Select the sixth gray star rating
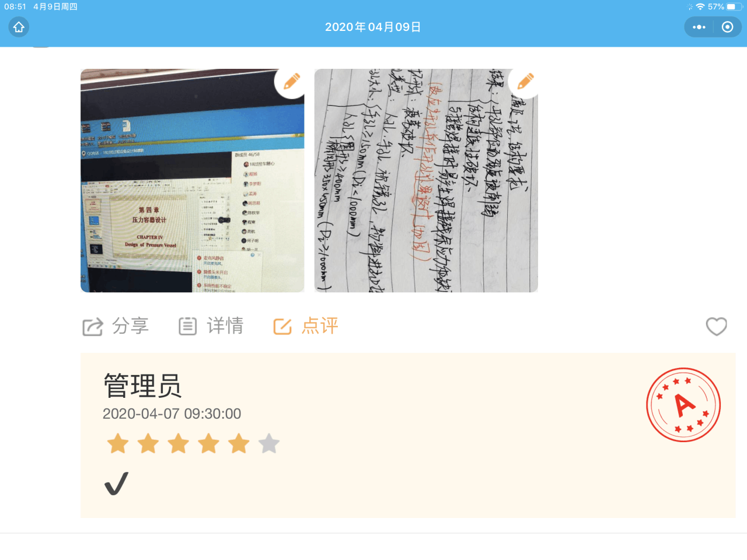This screenshot has height=560, width=747. click(269, 443)
